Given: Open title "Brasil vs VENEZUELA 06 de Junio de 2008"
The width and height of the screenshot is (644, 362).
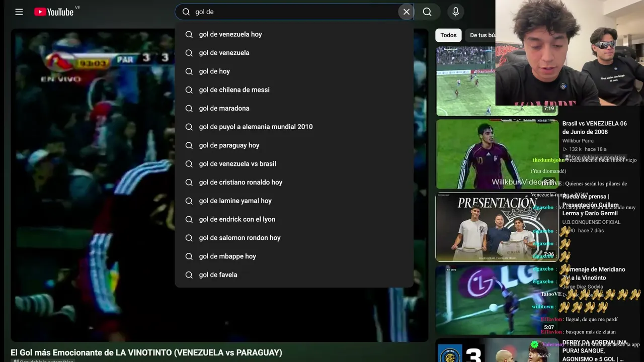Looking at the screenshot, I should [x=595, y=128].
